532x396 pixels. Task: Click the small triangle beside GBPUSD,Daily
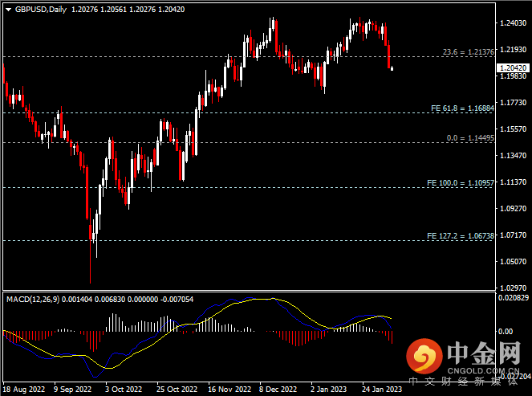pyautogui.click(x=8, y=9)
